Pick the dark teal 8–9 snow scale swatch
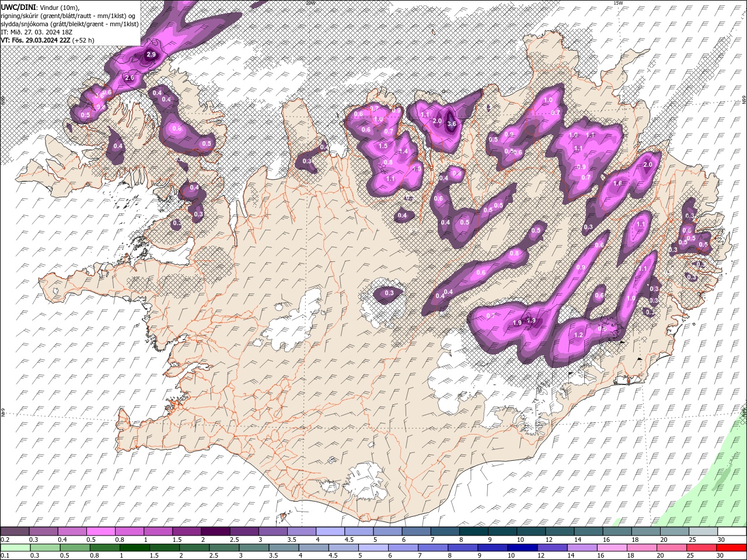747x560 pixels. pyautogui.click(x=474, y=531)
